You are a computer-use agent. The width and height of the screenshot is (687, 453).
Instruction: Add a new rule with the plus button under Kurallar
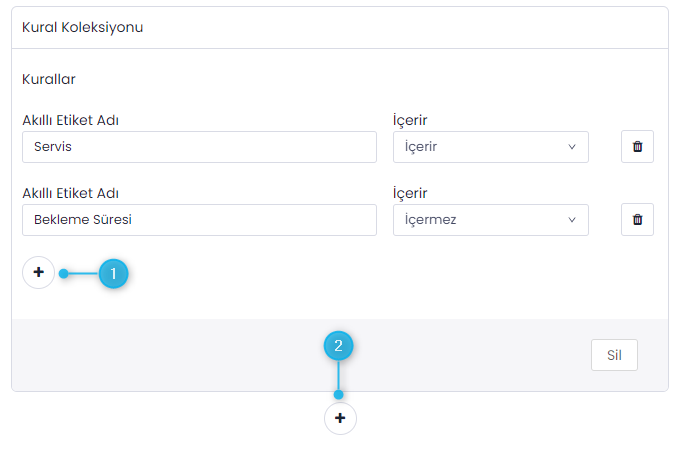[38, 272]
